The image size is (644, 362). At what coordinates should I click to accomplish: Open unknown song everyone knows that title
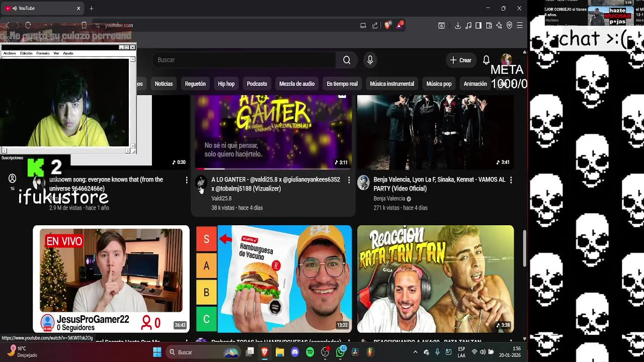click(106, 184)
